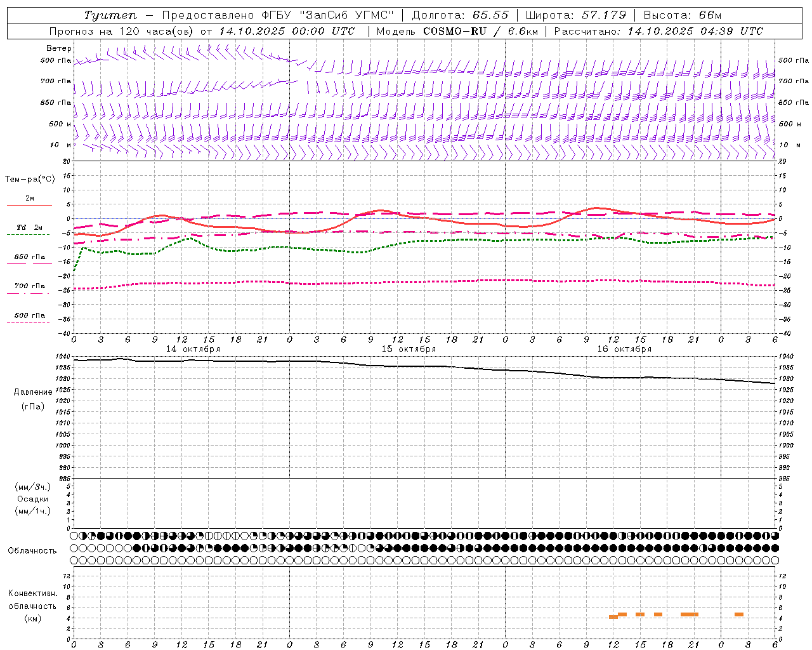Viewport: 812px width, 650px height.
Task: Click the right-side "10 м" wind level label
Action: point(789,145)
